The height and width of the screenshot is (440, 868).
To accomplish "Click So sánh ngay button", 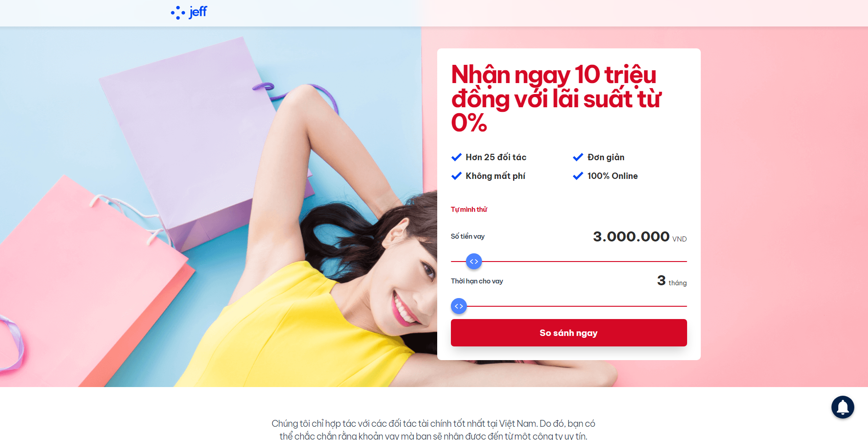I will click(569, 333).
